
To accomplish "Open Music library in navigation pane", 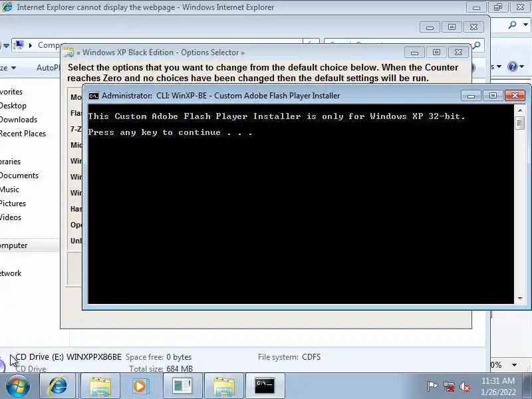I will click(x=9, y=190).
